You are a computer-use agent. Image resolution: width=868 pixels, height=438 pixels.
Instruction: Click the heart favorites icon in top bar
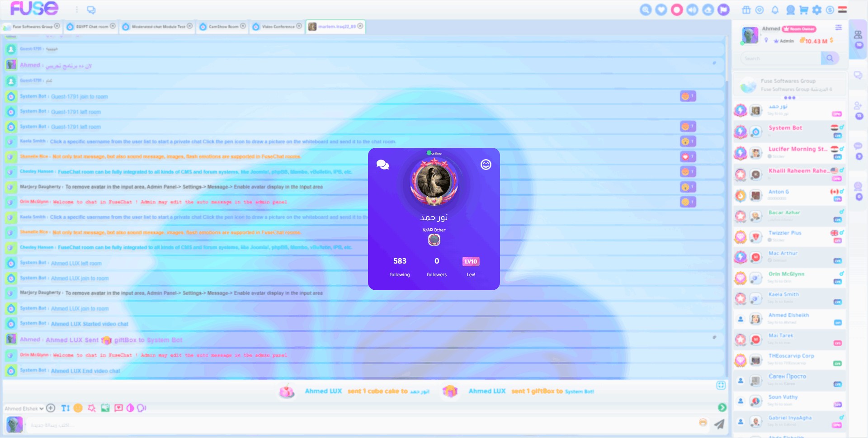click(661, 9)
